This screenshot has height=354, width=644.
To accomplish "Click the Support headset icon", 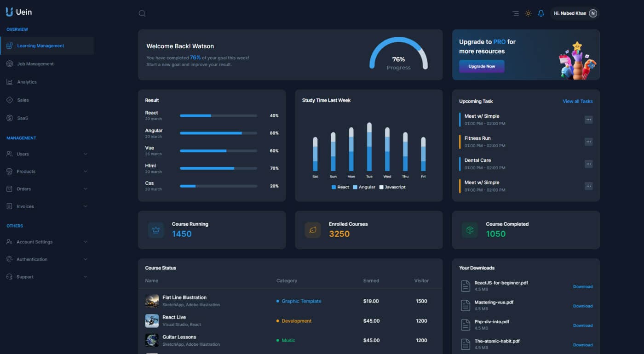I will (9, 277).
